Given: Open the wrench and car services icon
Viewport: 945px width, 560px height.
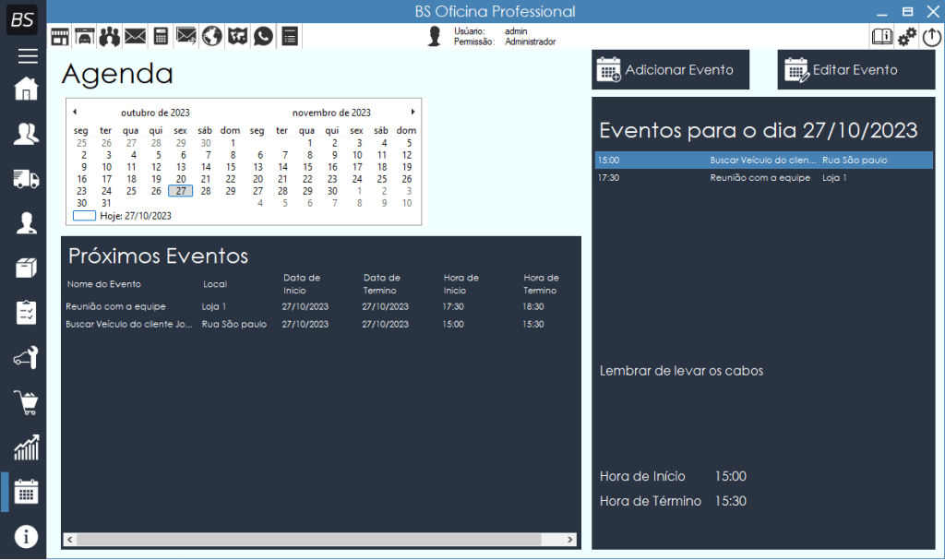Looking at the screenshot, I should click(x=26, y=358).
